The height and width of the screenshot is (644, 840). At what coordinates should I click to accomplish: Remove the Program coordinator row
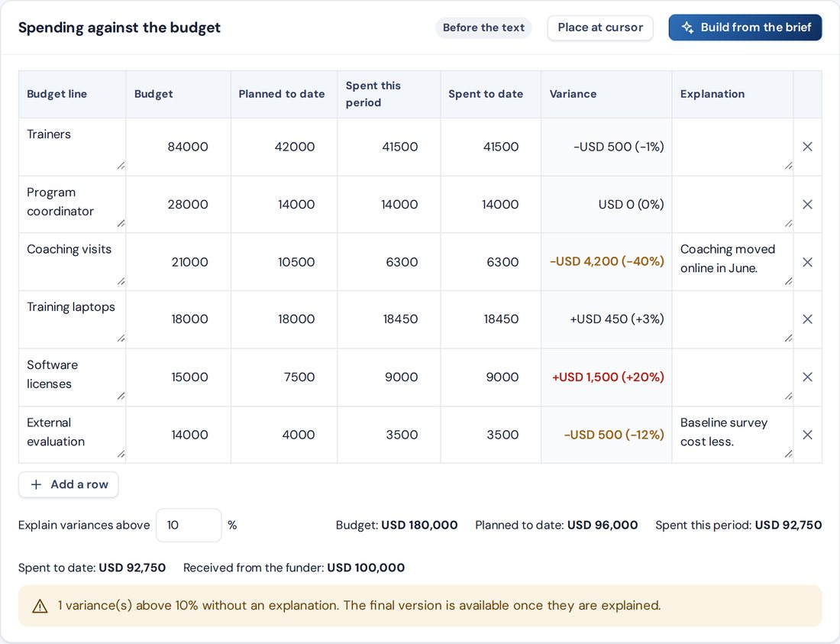click(x=807, y=205)
